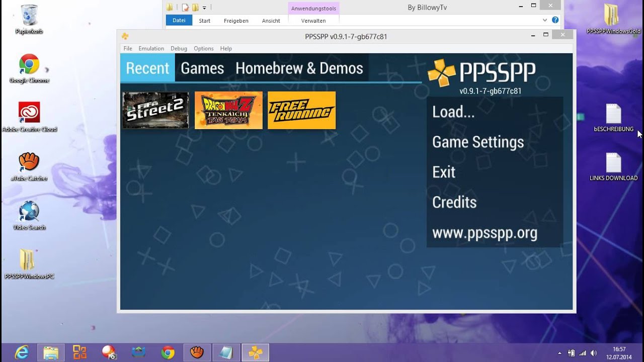Select the LINKS DOWNLOAD file icon
Screen dimensions: 644x362
pyautogui.click(x=613, y=167)
